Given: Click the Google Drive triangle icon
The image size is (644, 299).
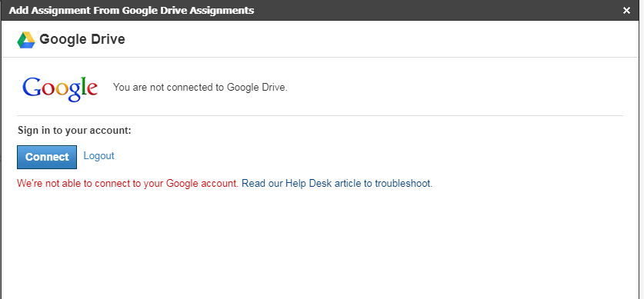Looking at the screenshot, I should 26,40.
